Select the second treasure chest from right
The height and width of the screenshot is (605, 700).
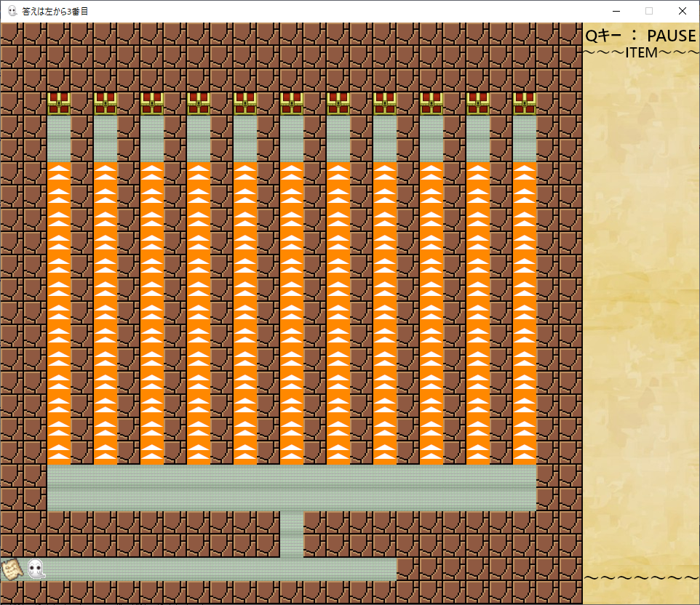478,103
